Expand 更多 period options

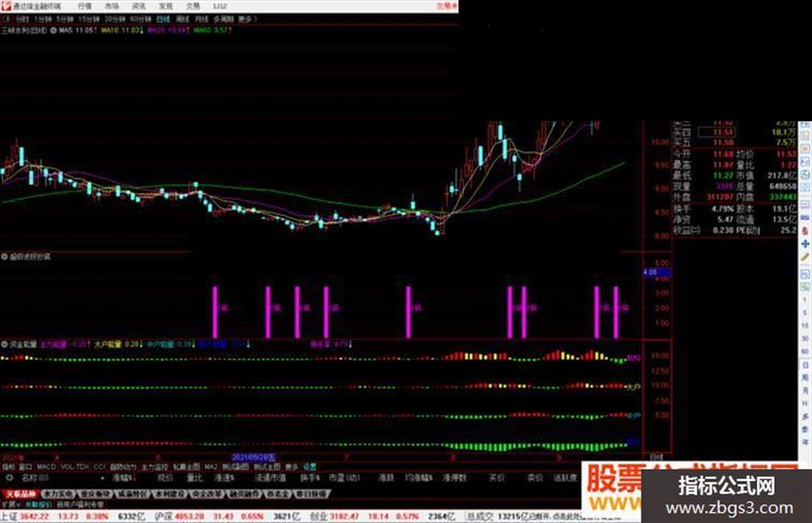[x=247, y=19]
